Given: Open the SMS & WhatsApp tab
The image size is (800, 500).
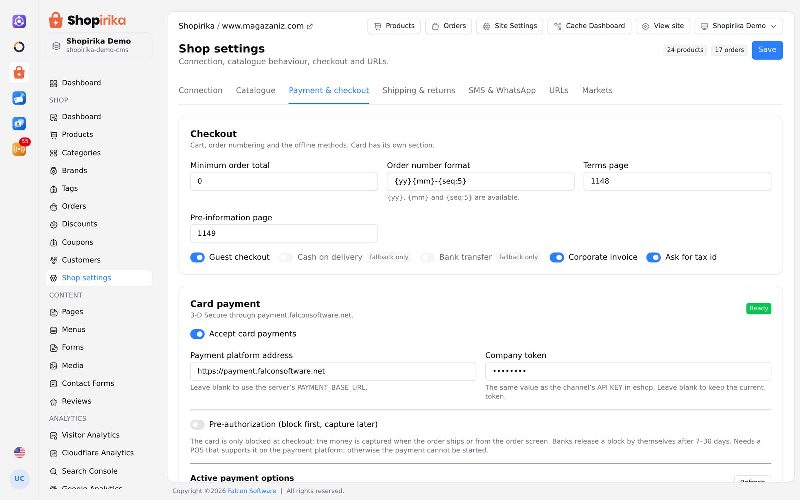Looking at the screenshot, I should (502, 90).
